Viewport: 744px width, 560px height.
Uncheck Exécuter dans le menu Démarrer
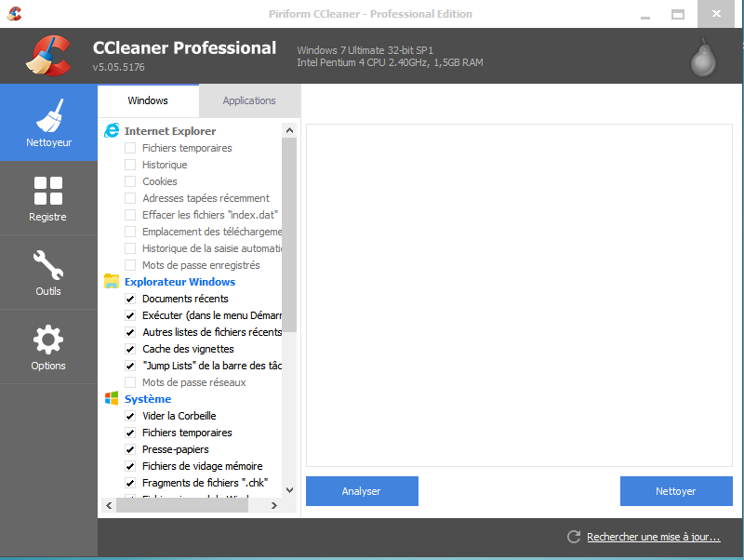click(130, 315)
